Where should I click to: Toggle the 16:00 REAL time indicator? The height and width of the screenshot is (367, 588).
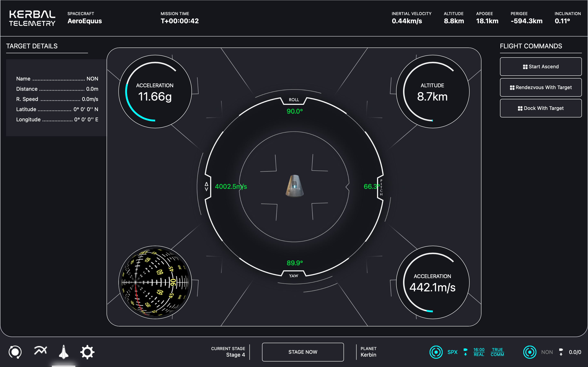click(x=479, y=352)
